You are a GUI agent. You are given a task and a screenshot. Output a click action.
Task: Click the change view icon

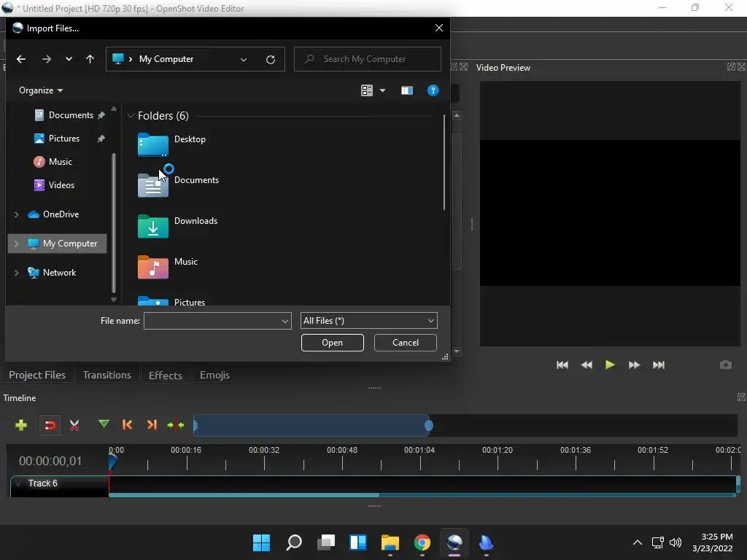click(x=367, y=90)
